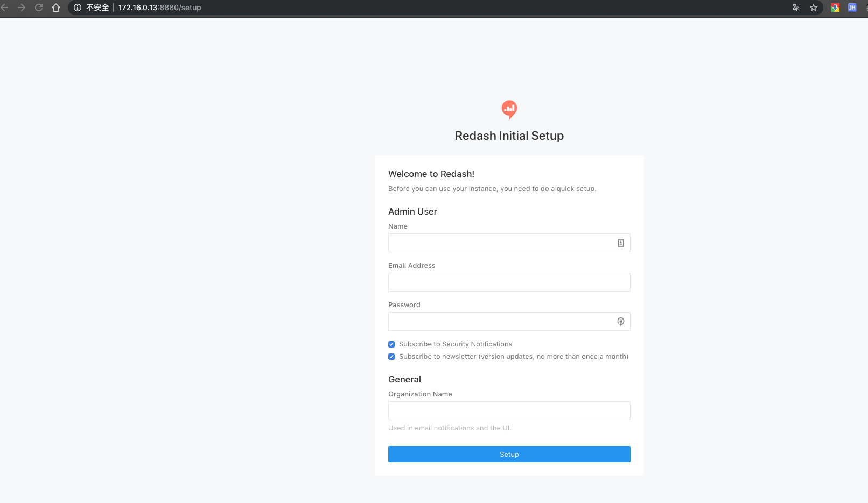Open the translate page icon
Viewport: 868px width, 503px height.
point(796,8)
